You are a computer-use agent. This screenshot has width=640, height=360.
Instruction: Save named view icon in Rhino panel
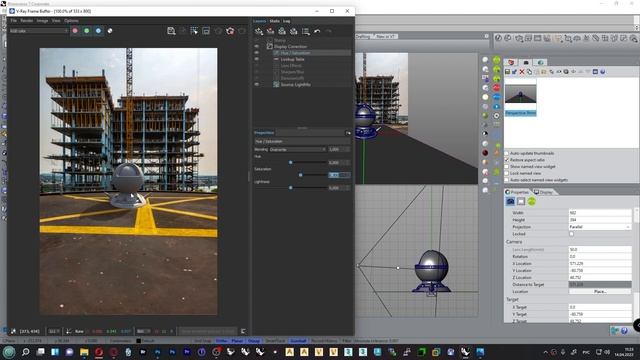pyautogui.click(x=507, y=72)
